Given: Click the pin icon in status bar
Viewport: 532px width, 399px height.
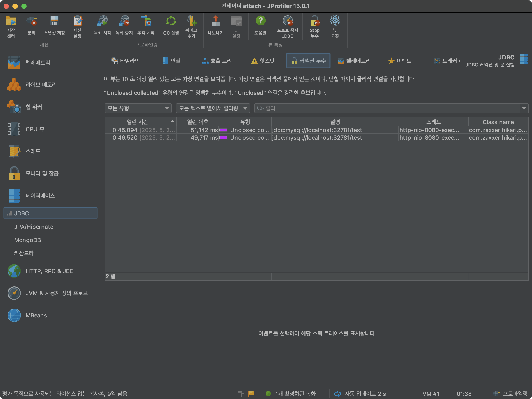Looking at the screenshot, I should (x=241, y=393).
